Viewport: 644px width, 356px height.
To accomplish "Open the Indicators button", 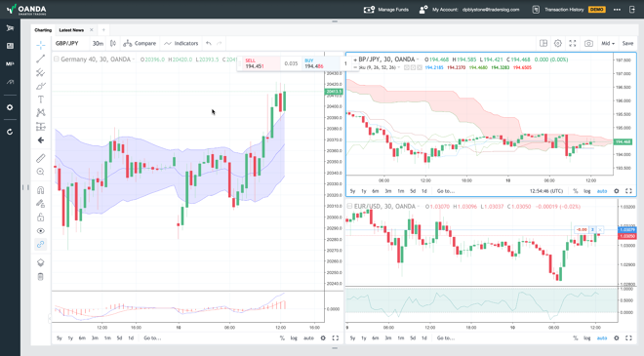I will pyautogui.click(x=181, y=43).
